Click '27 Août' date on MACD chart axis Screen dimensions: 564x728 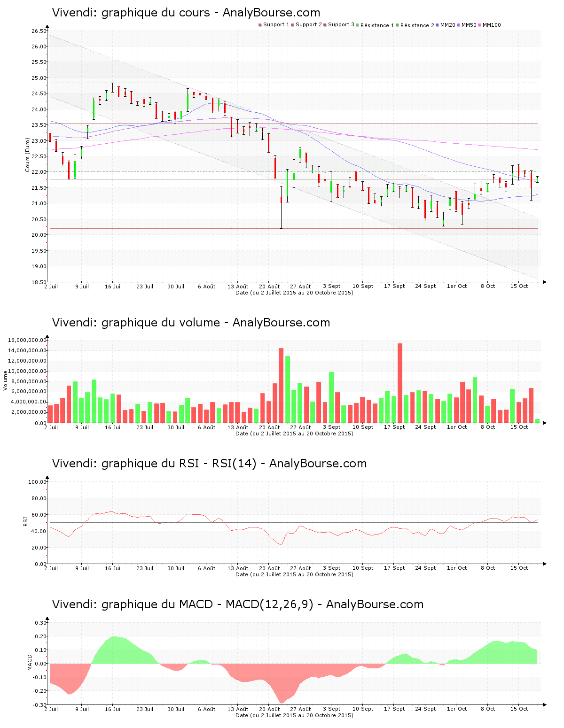pos(300,709)
